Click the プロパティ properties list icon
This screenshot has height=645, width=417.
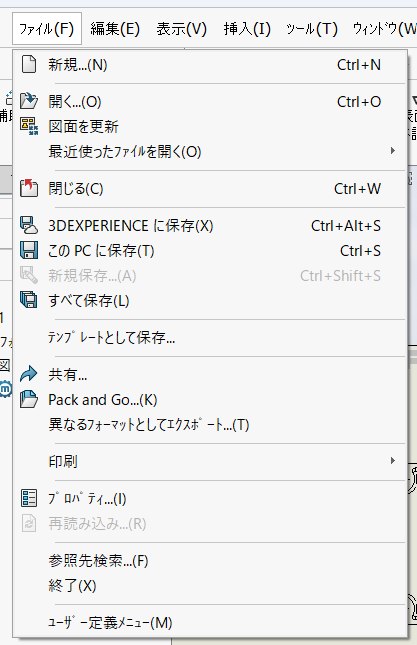29,498
